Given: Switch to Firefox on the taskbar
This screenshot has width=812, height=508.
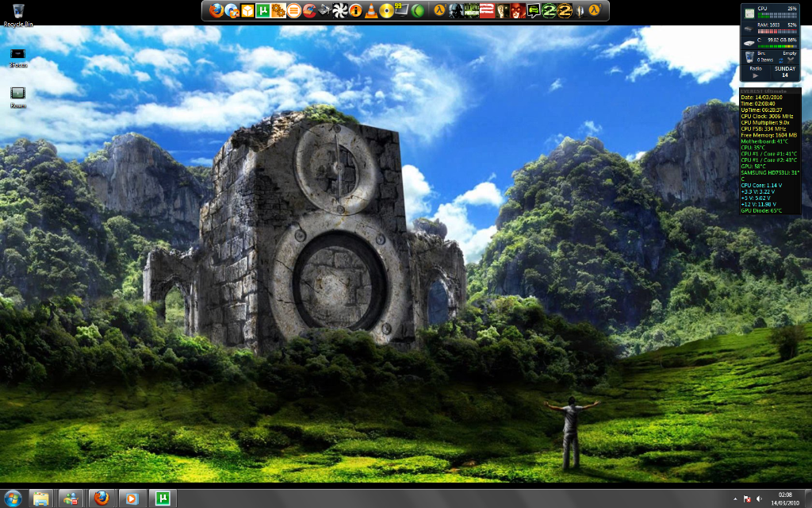Looking at the screenshot, I should pyautogui.click(x=101, y=498).
